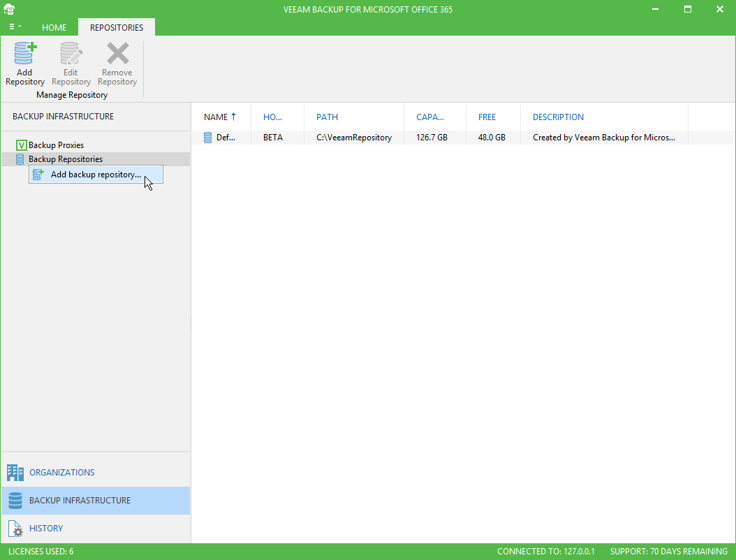Switch to the HOME tab
Image resolution: width=736 pixels, height=560 pixels.
tap(54, 28)
